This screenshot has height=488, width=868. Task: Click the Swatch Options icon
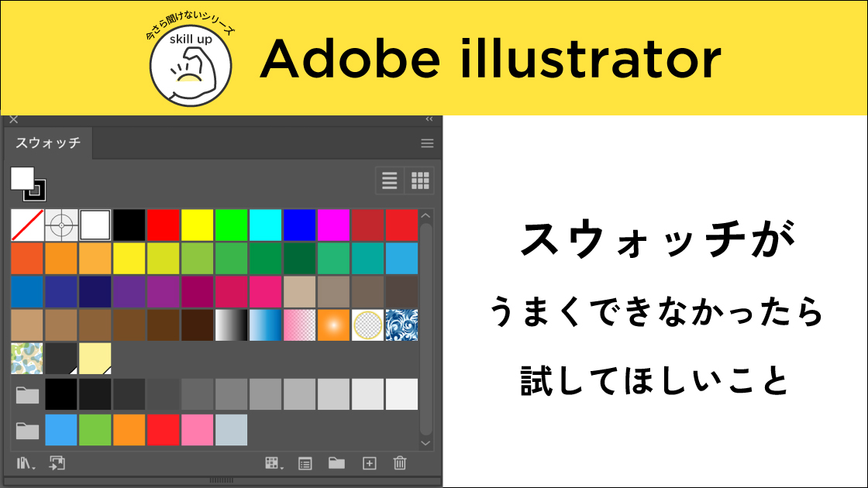pyautogui.click(x=305, y=464)
